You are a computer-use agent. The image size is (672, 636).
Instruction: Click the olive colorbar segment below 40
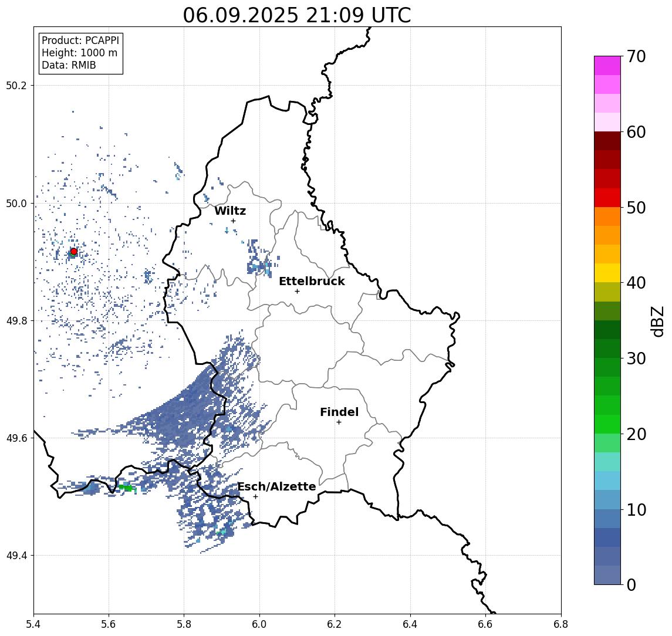tap(607, 292)
